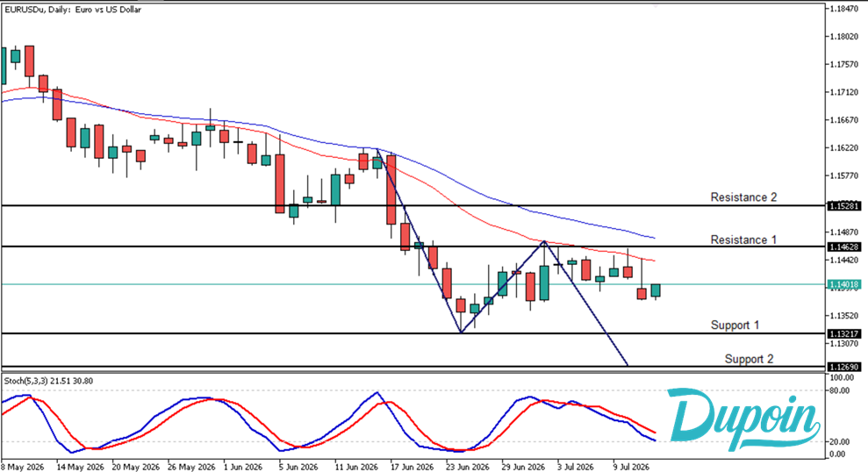The height and width of the screenshot is (472, 868).
Task: Click the 1.16670 price axis value
Action: (843, 120)
